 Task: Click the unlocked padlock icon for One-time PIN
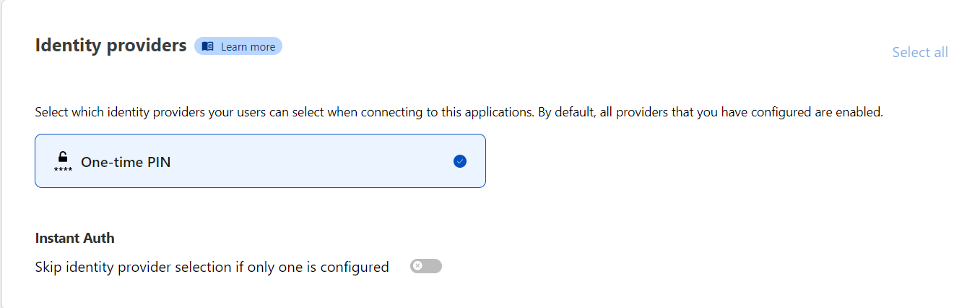(x=63, y=156)
